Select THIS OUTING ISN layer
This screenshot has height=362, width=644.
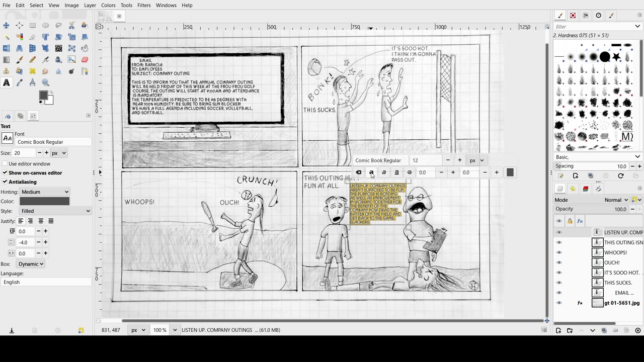(599, 242)
